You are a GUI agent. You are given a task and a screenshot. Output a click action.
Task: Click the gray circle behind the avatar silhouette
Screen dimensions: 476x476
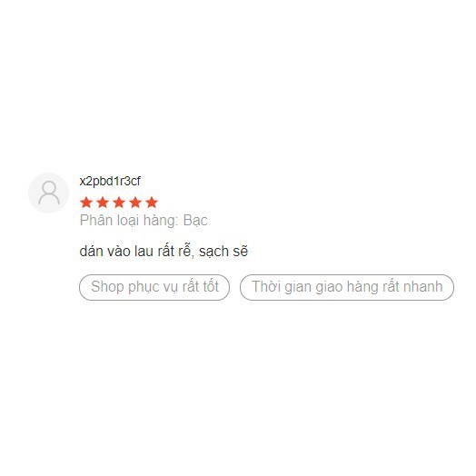coord(48,193)
